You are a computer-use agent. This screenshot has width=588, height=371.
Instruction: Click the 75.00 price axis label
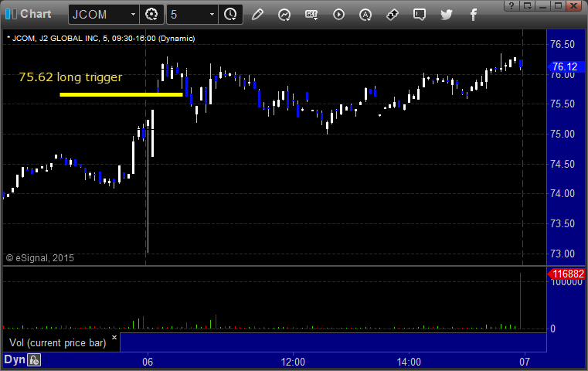coord(563,134)
